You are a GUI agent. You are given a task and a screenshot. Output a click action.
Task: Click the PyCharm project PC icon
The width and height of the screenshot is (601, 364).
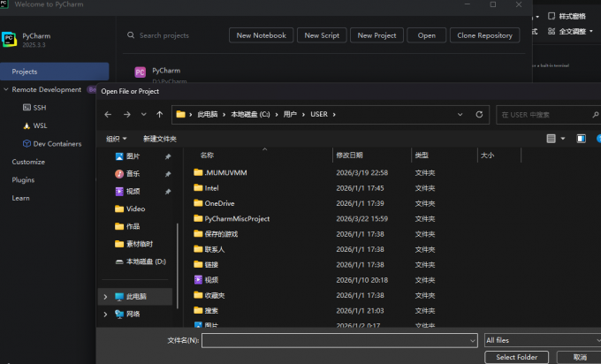pos(141,72)
